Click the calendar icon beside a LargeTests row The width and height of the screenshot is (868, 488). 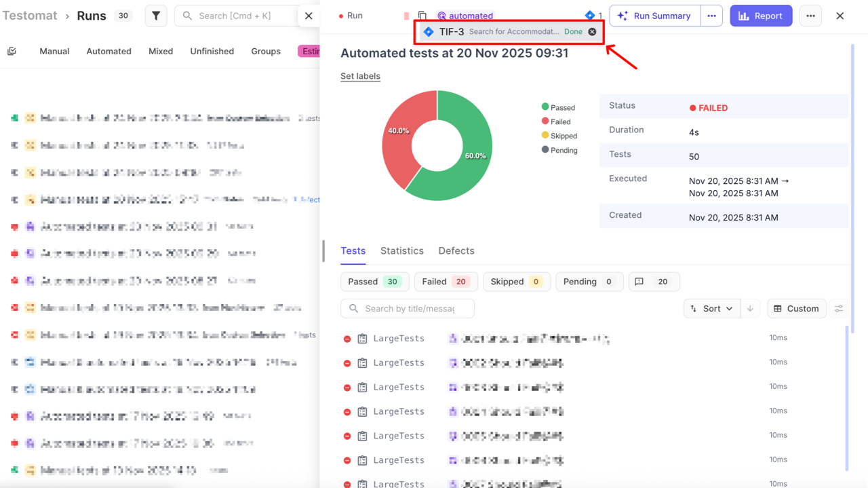[x=362, y=338]
